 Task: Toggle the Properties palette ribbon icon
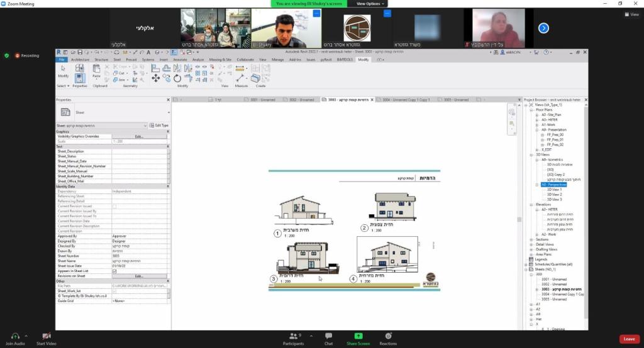coord(80,78)
